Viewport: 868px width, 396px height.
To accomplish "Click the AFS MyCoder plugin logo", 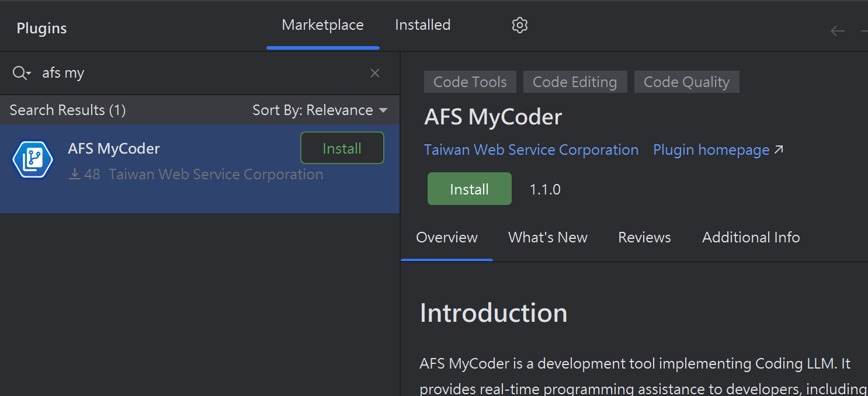I will pos(33,160).
